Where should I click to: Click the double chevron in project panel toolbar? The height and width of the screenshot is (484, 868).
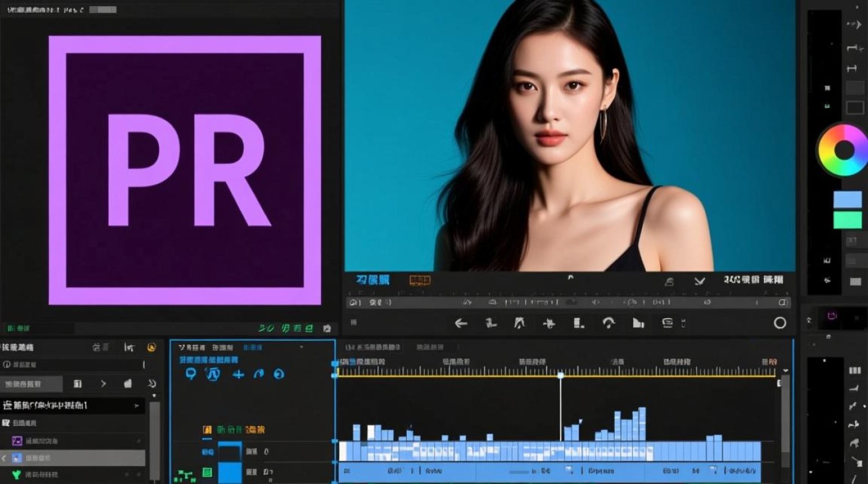pyautogui.click(x=152, y=383)
